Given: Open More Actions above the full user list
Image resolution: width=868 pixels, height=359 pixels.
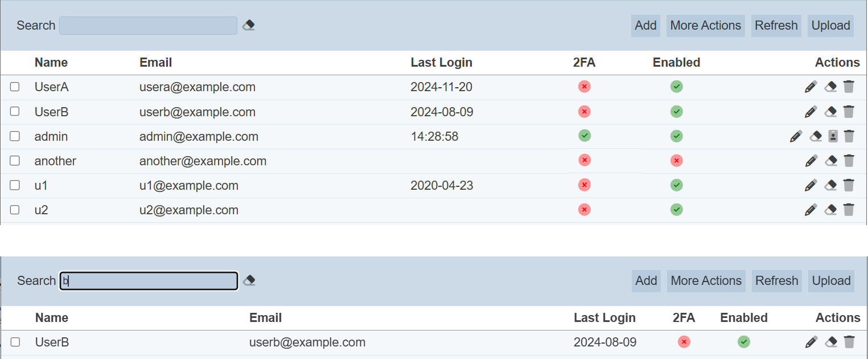Looking at the screenshot, I should click(705, 26).
